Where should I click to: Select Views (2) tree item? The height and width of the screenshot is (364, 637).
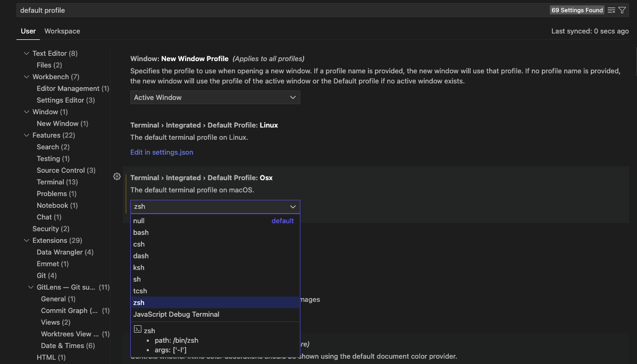point(56,322)
